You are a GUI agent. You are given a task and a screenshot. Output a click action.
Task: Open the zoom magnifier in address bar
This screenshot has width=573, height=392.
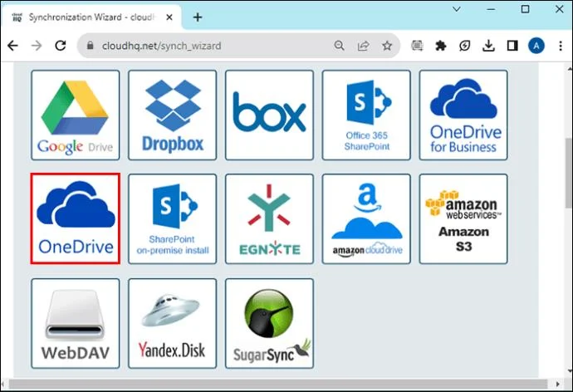339,46
